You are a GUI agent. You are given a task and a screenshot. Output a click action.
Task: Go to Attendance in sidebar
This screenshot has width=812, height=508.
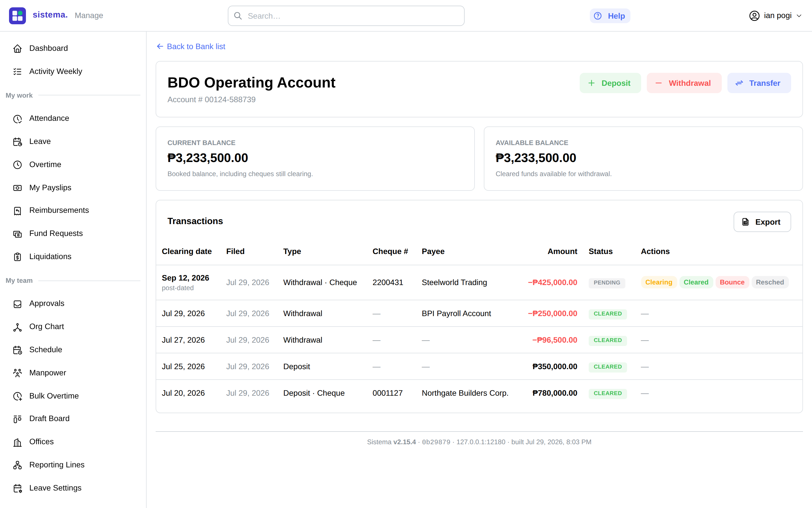73,118
